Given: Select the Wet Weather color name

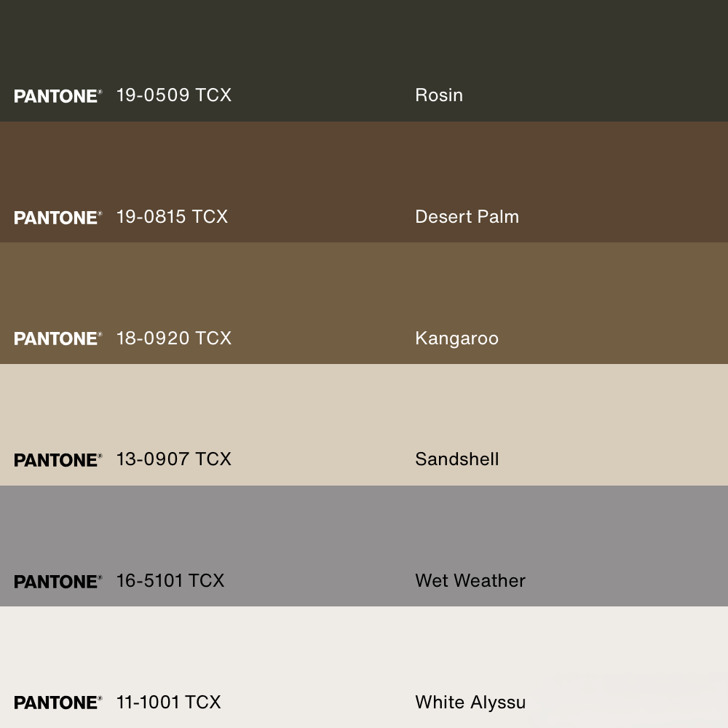Looking at the screenshot, I should coord(470,581).
